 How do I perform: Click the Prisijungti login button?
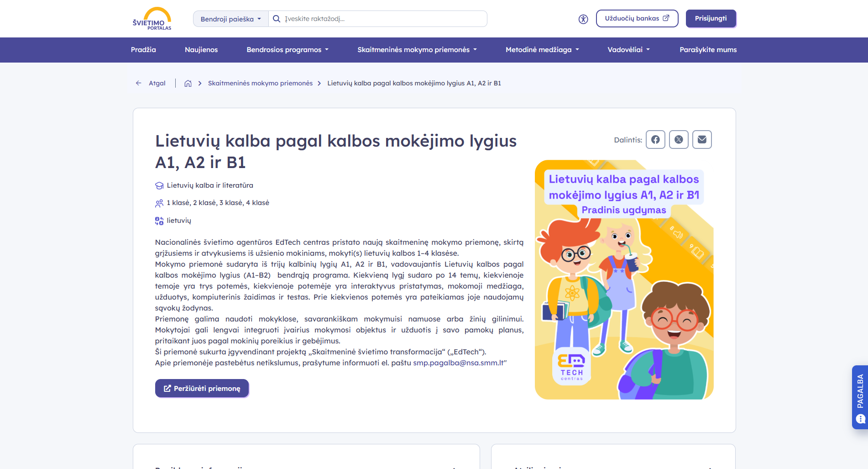711,19
